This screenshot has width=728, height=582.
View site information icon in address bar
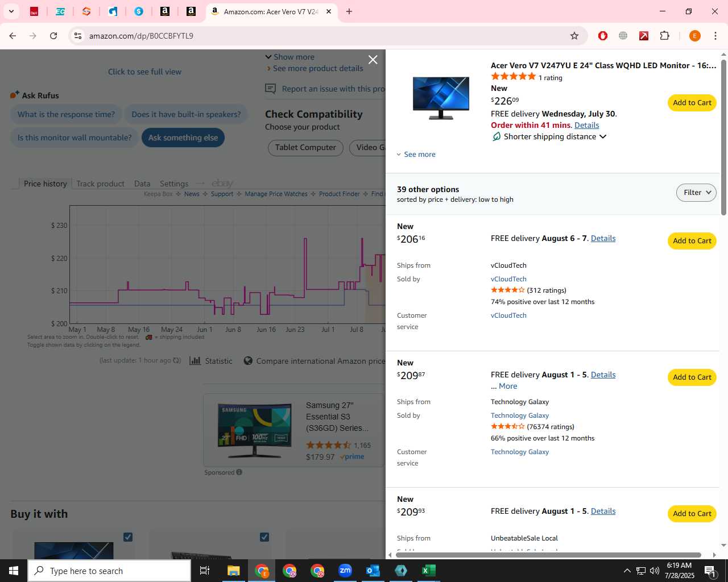(78, 36)
